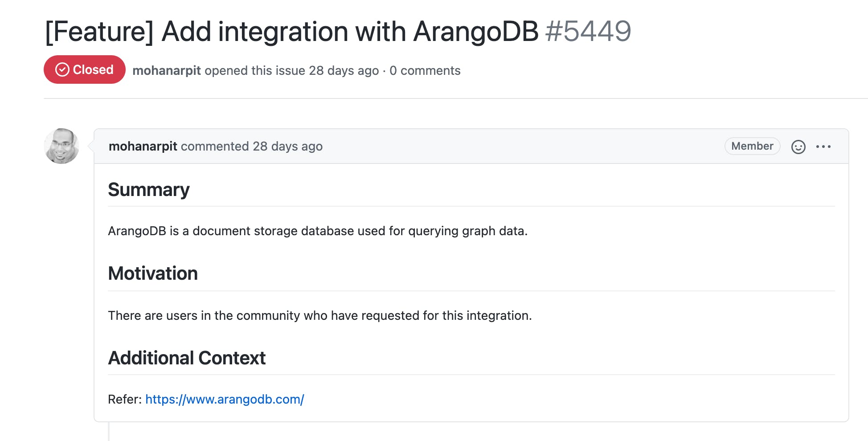The image size is (868, 441).
Task: Click the Additional Context heading
Action: [x=187, y=358]
